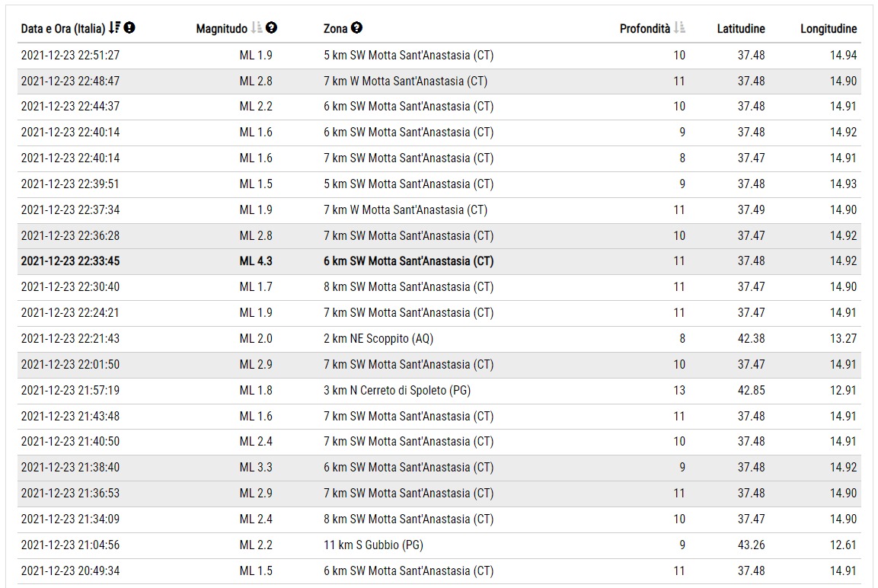Open the 11 km S Gubbio (PG) event

[x=373, y=545]
